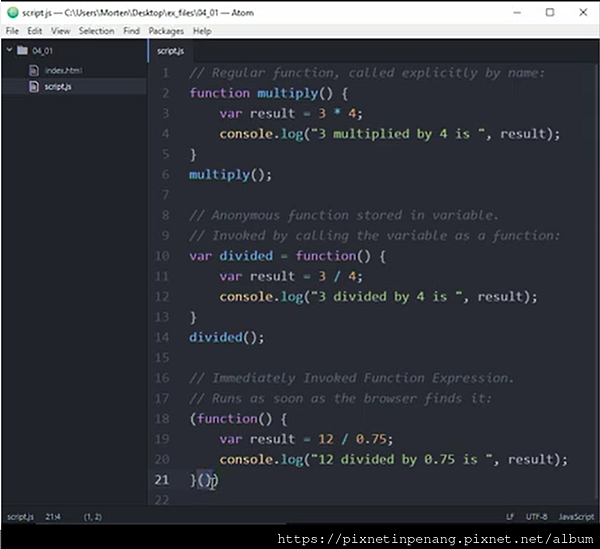Open index.html in the tree view
600x549 pixels.
tap(63, 70)
